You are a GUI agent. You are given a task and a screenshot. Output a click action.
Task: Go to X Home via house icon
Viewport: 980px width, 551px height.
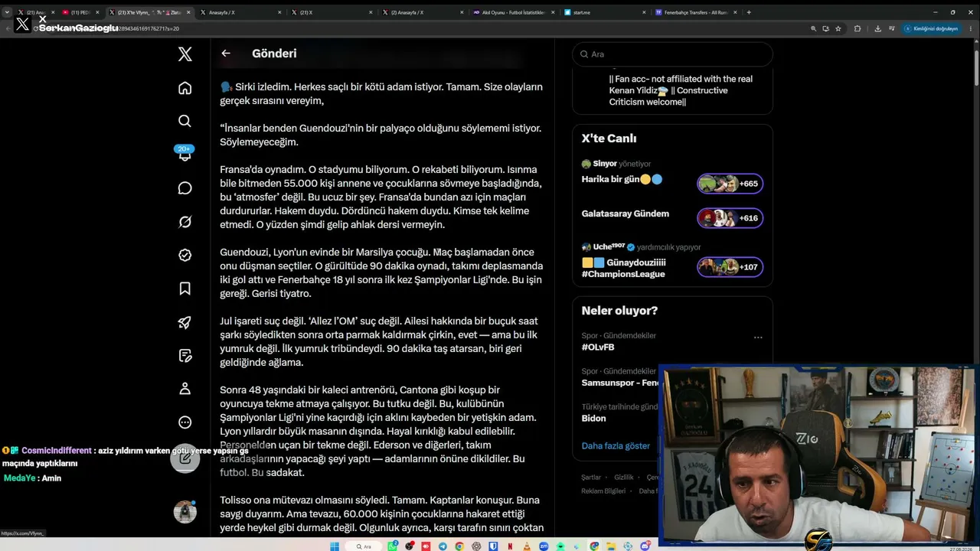pos(185,88)
